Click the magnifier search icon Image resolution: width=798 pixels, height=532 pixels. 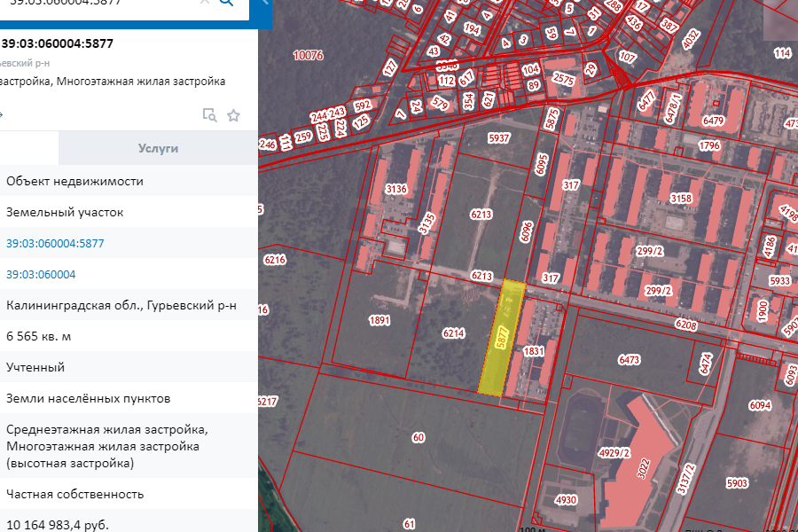tap(227, 3)
